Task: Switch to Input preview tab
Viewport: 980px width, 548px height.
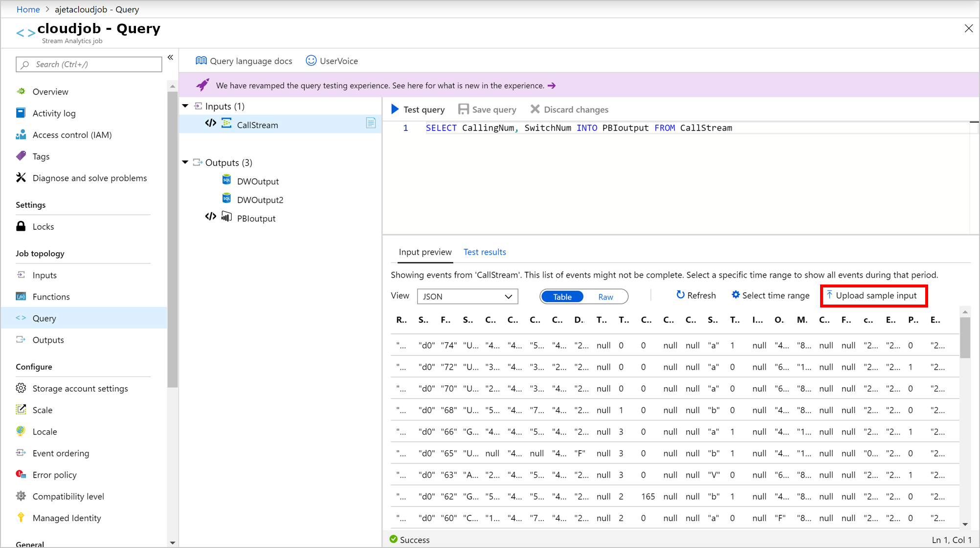Action: 424,252
